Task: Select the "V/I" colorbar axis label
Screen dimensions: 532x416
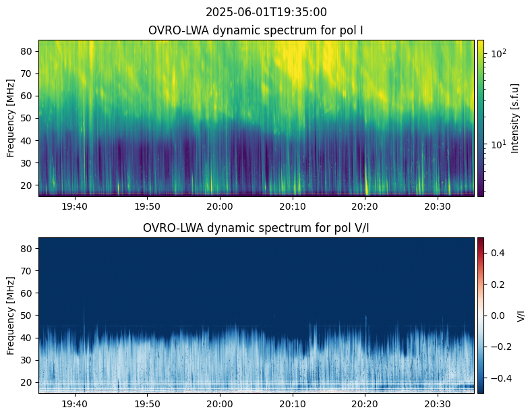Action: (x=521, y=315)
